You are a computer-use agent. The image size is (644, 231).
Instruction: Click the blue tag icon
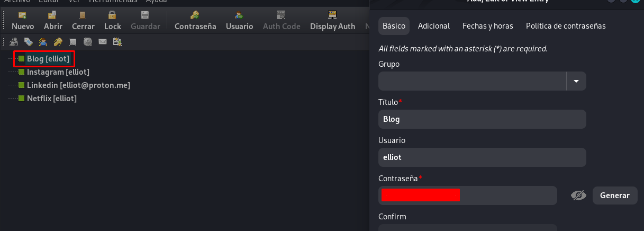tap(29, 41)
